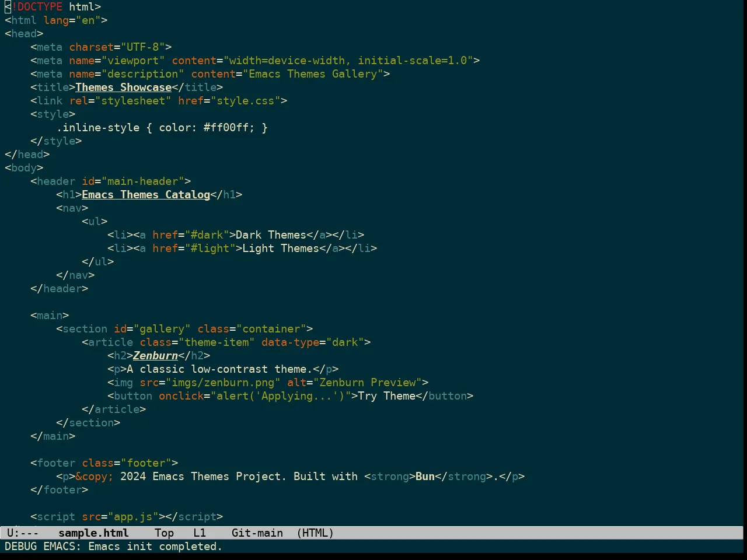
Task: Click the Emacs Themes Catalog heading text
Action: click(146, 194)
